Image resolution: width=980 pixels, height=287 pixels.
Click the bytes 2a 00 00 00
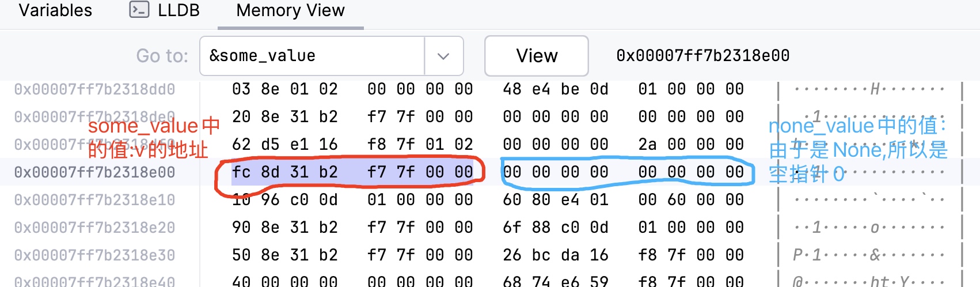(691, 145)
